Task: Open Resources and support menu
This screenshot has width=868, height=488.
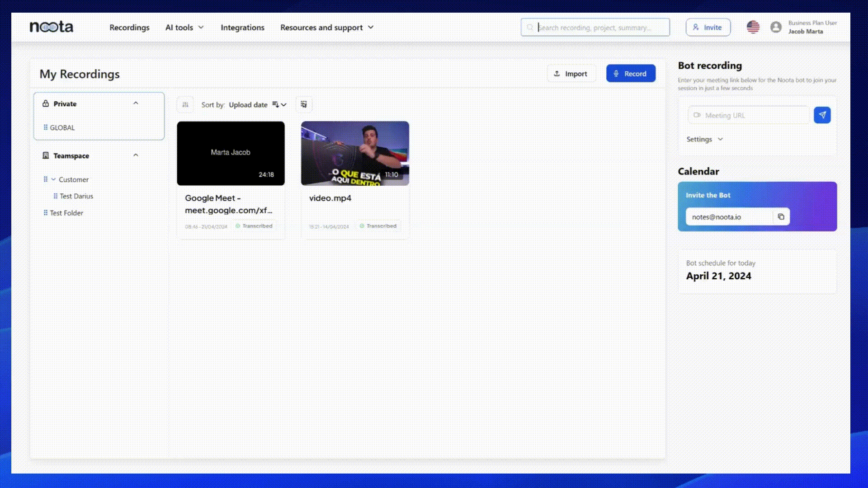Action: [x=327, y=28]
